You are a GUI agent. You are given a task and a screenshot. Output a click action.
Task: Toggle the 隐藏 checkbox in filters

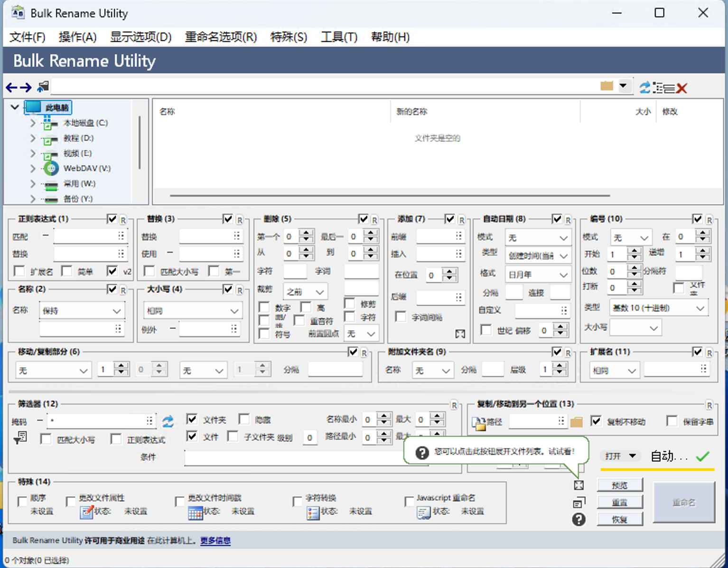[x=244, y=419]
